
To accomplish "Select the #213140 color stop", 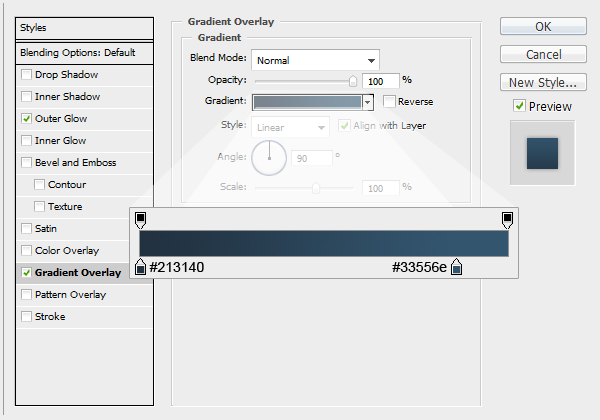I will click(140, 267).
